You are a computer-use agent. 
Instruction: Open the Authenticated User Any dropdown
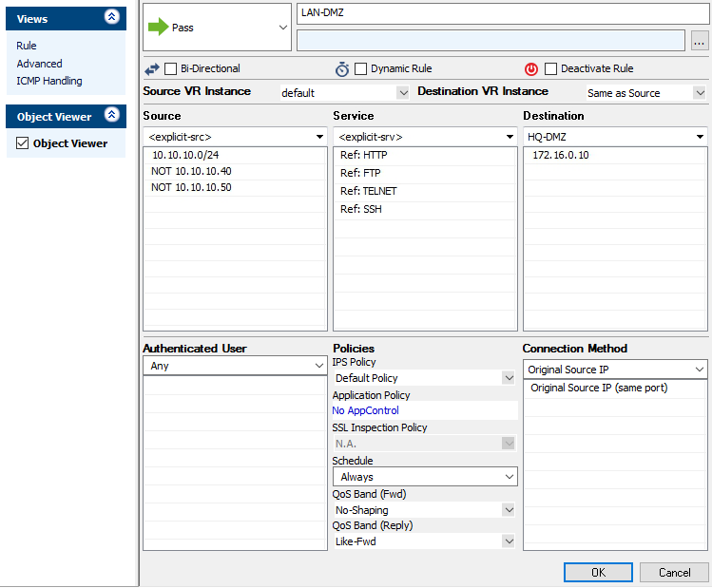pyautogui.click(x=235, y=366)
